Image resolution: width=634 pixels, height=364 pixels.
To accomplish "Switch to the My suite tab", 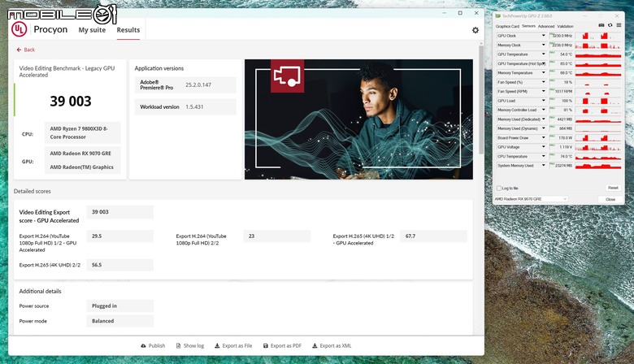I will [92, 30].
